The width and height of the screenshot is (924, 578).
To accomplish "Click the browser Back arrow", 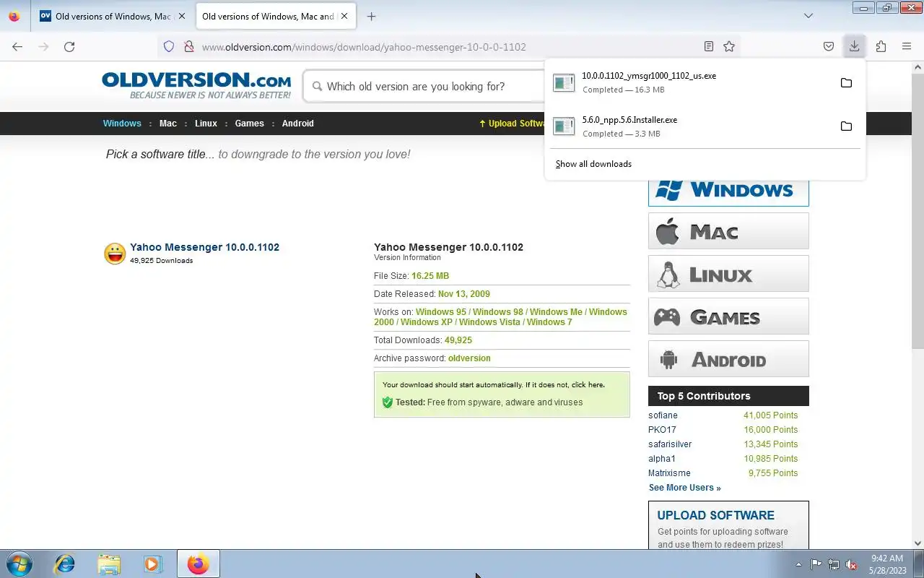I will 17,46.
